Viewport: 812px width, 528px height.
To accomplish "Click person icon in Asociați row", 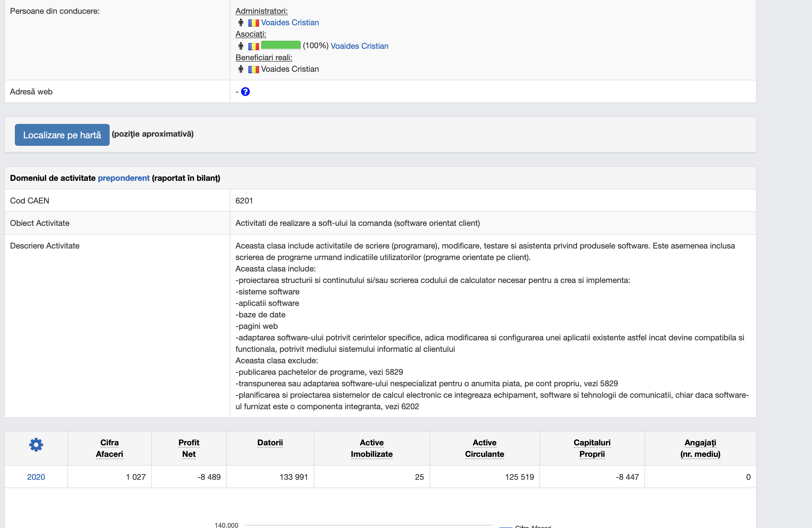I will [x=241, y=46].
